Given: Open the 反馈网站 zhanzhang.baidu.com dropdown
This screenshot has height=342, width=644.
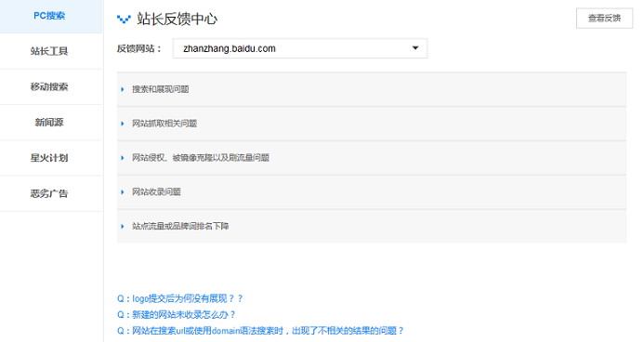Looking at the screenshot, I should [x=300, y=48].
